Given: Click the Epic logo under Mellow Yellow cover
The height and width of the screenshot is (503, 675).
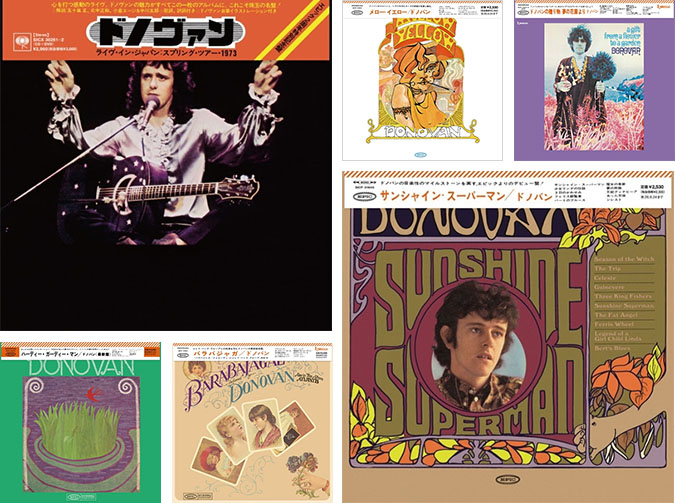Looking at the screenshot, I should 422,155.
